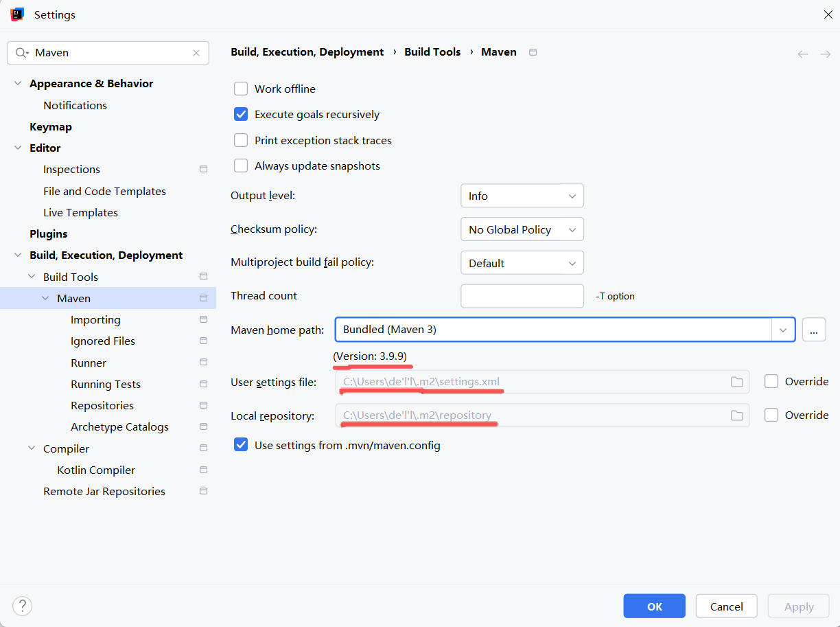Enable Always update snapshots checkbox
Viewport: 840px width, 627px height.
(x=241, y=166)
